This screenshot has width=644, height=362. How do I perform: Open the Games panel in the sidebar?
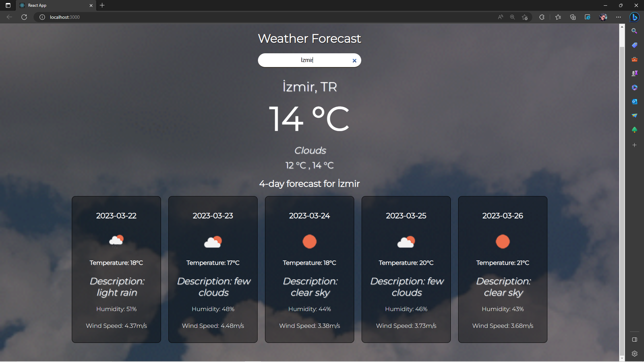(635, 73)
